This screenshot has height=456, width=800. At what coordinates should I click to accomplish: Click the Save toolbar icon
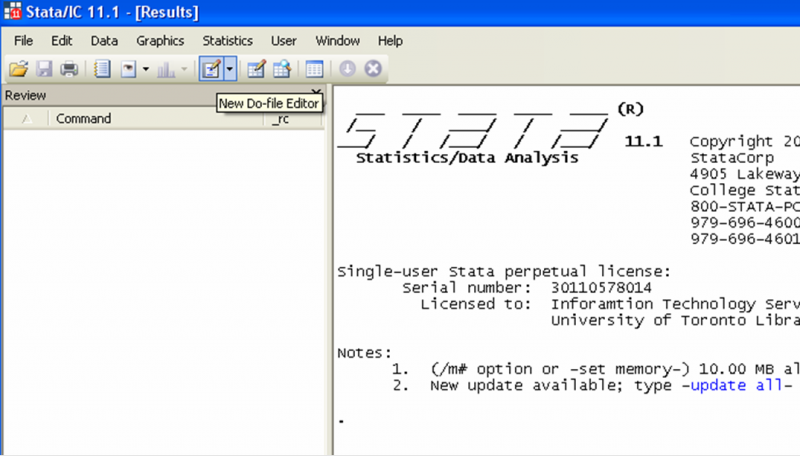tap(44, 69)
